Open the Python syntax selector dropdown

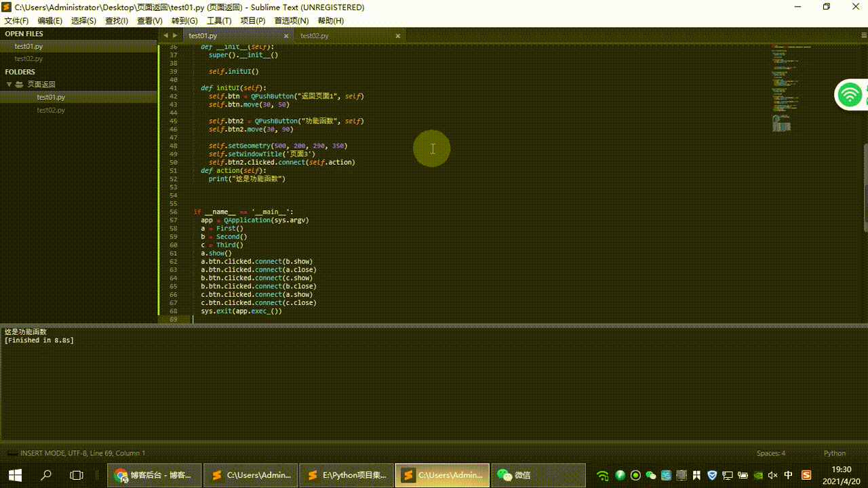[834, 453]
